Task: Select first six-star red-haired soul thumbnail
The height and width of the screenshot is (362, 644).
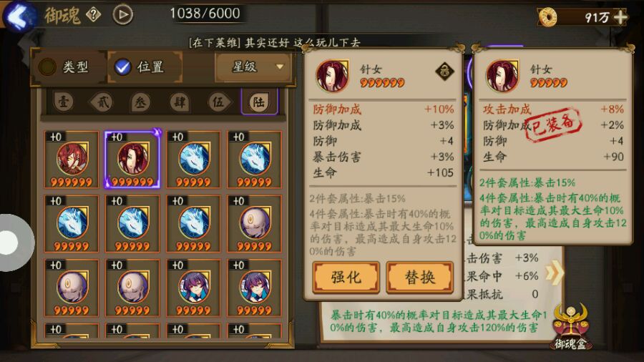Action: (x=72, y=160)
